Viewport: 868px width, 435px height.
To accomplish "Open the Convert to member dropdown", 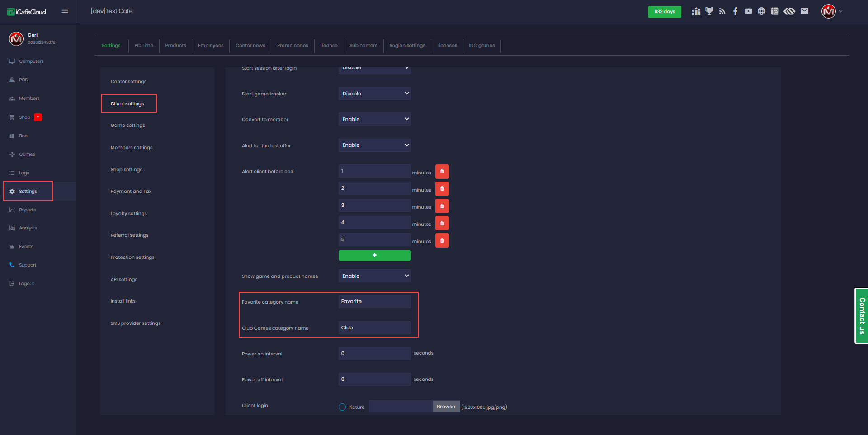I will coord(374,119).
